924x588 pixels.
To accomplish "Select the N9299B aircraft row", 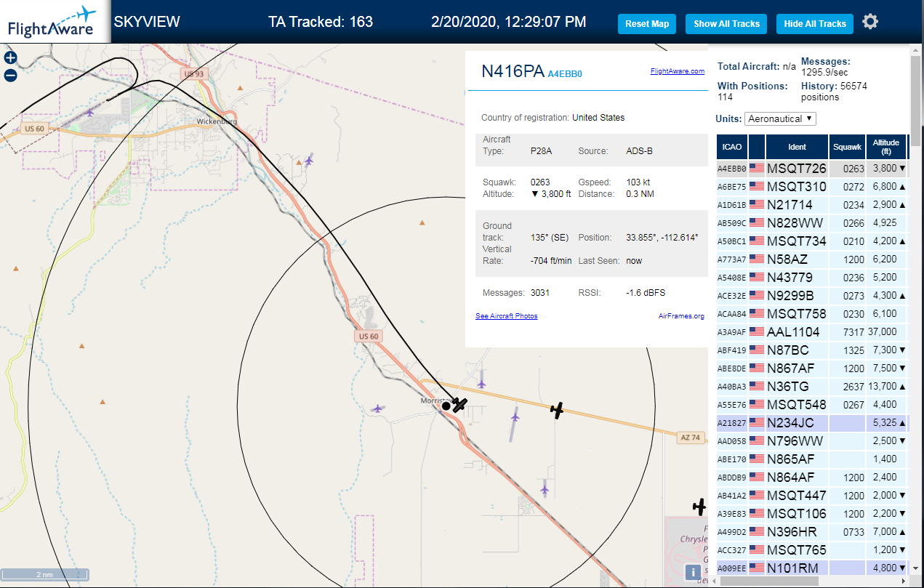I will pos(811,296).
